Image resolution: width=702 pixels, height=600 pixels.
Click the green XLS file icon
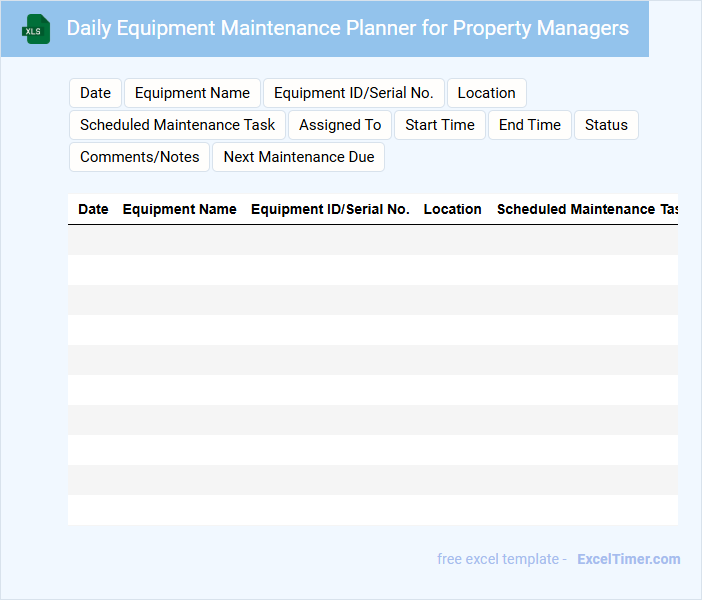(35, 29)
